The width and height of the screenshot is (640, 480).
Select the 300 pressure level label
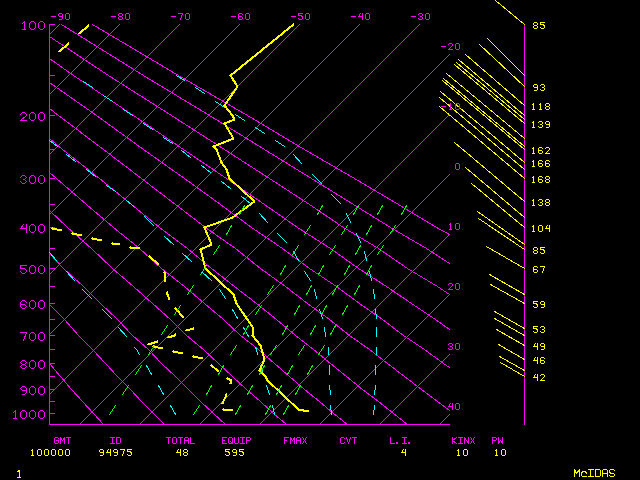coord(32,180)
